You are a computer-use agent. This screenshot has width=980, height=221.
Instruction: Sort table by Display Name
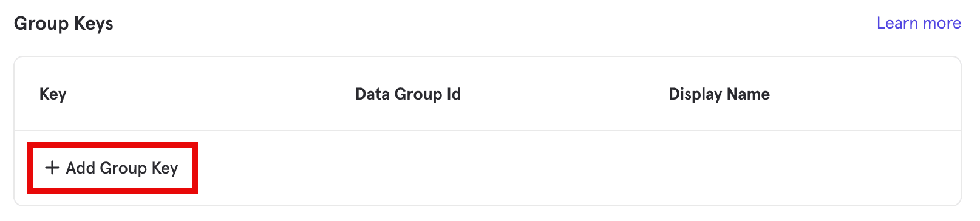tap(719, 94)
